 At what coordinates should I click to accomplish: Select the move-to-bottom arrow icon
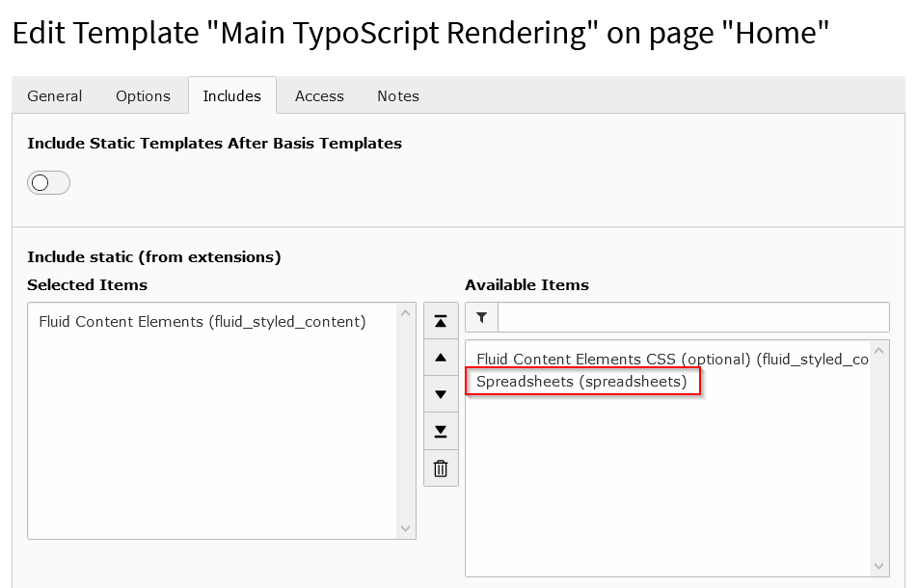pos(441,431)
